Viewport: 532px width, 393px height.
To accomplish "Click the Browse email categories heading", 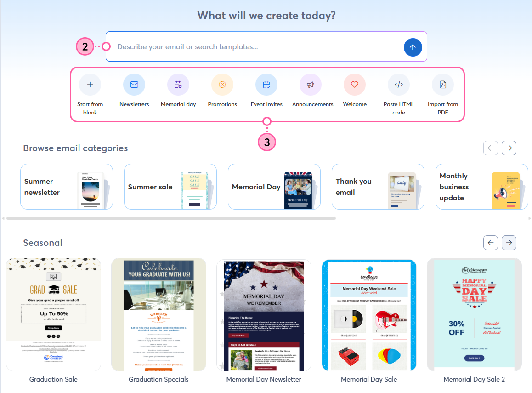I will (75, 148).
